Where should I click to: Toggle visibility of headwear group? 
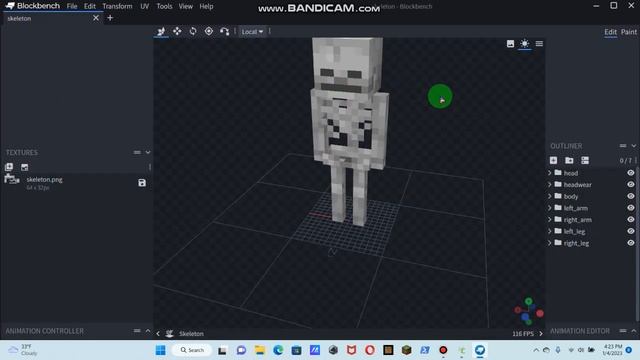pos(631,184)
